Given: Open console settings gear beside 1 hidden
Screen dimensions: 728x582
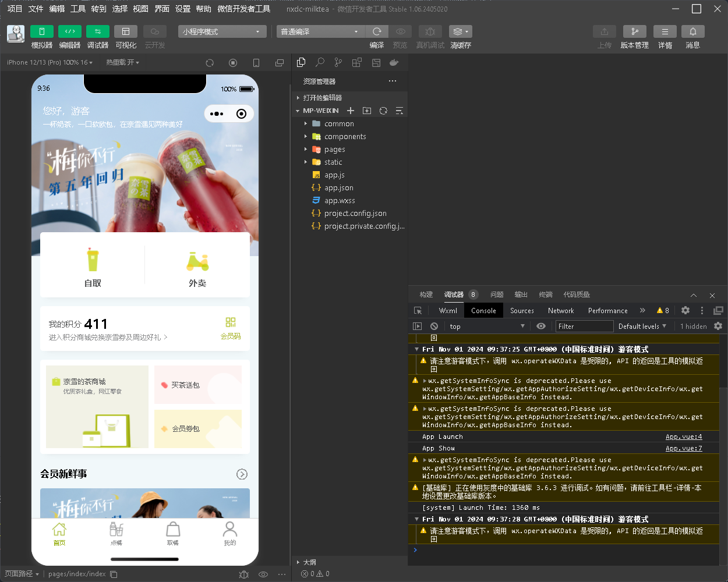Looking at the screenshot, I should pyautogui.click(x=718, y=327).
